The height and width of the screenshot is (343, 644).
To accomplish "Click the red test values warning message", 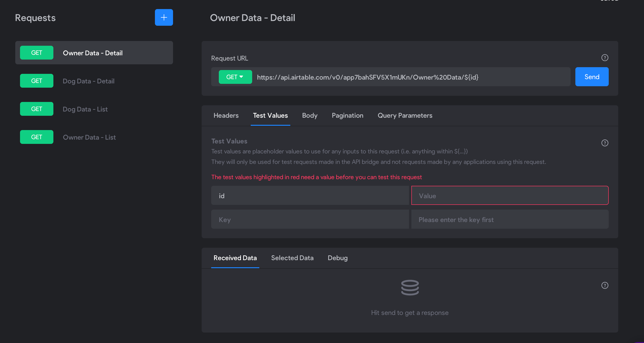I will (317, 177).
